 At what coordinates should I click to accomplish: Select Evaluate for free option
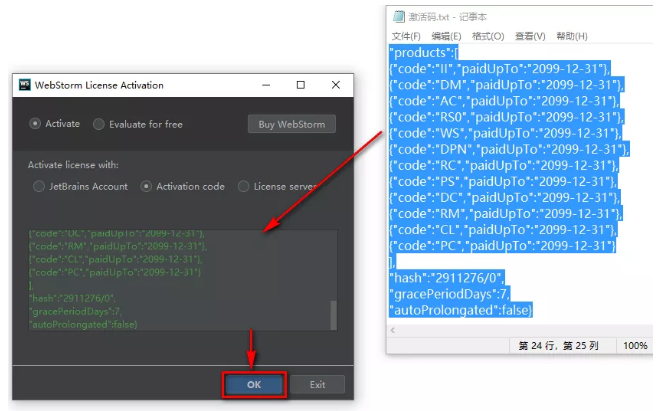(x=138, y=124)
